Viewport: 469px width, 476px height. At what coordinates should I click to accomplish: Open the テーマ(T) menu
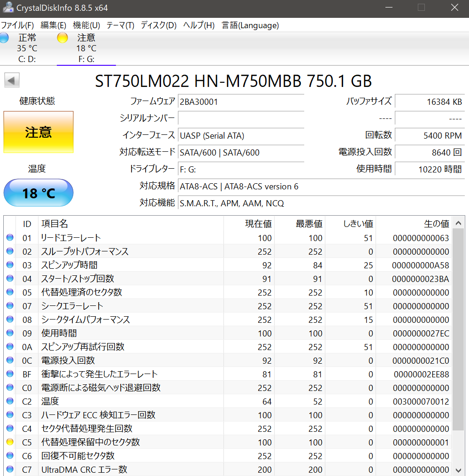tap(121, 25)
